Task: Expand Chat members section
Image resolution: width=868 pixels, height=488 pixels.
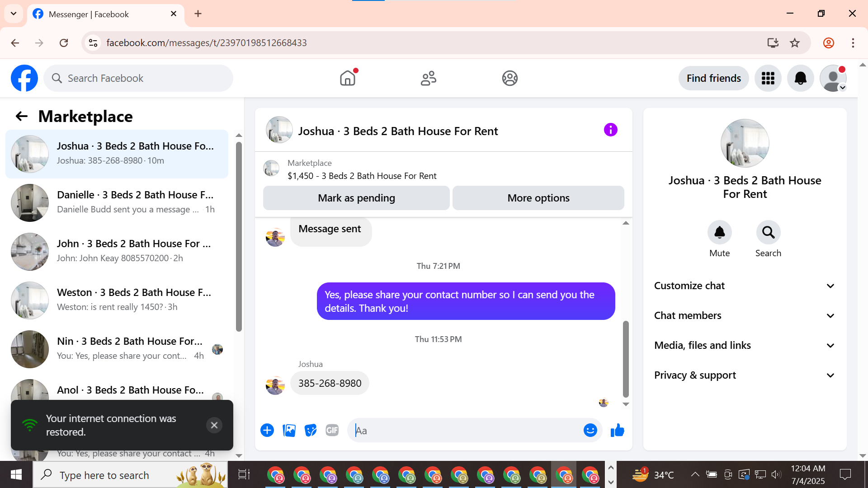Action: (x=745, y=316)
